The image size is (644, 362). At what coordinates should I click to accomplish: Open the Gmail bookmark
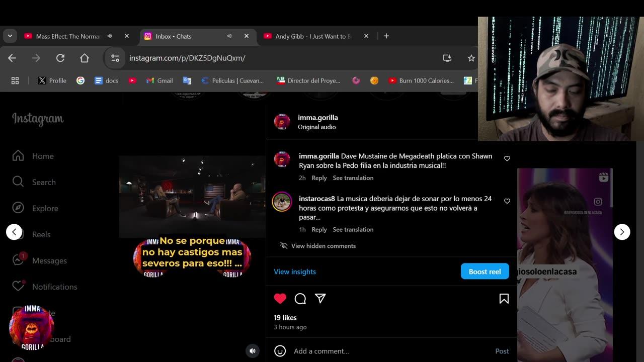(x=159, y=80)
